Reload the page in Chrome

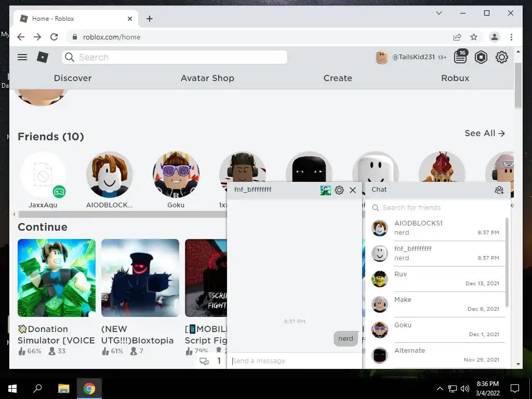click(x=54, y=37)
